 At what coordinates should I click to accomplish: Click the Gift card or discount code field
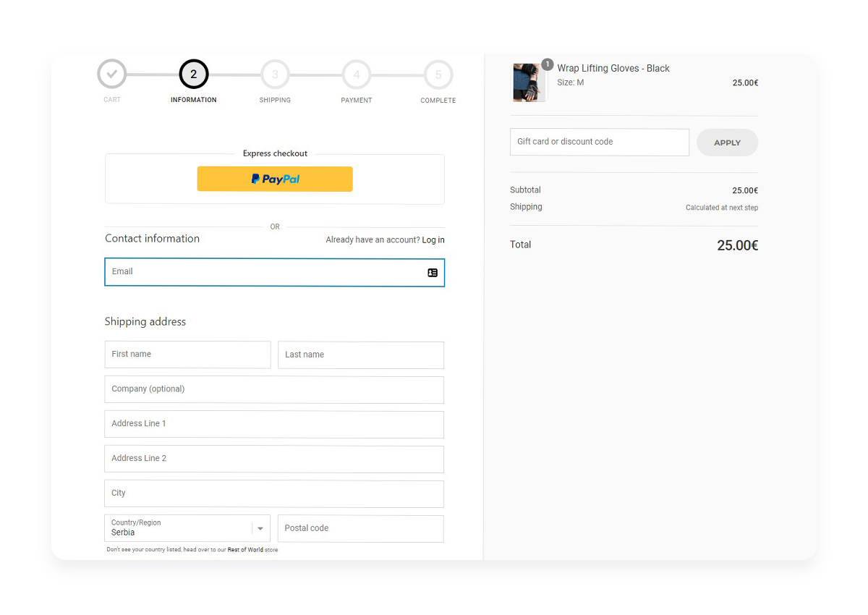pos(600,142)
